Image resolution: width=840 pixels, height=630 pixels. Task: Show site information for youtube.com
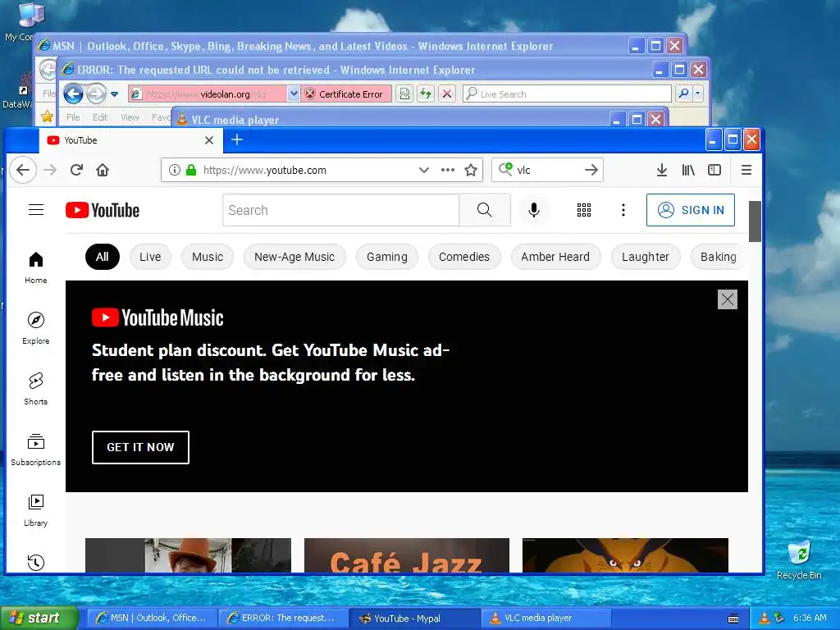click(175, 171)
